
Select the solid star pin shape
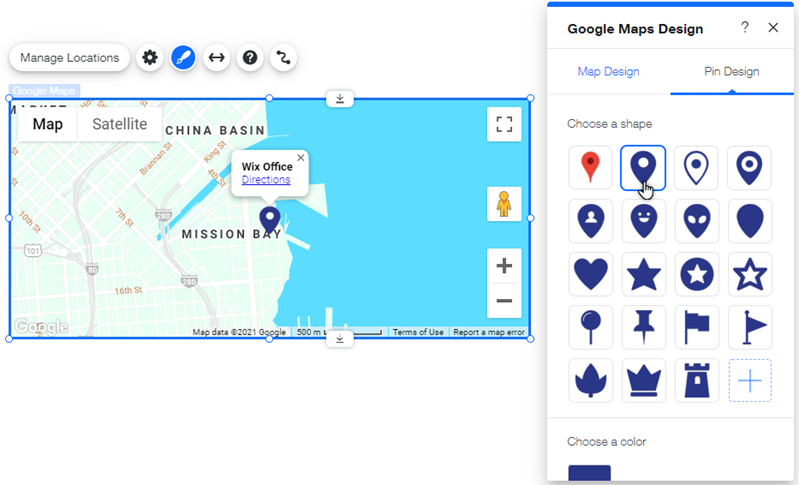[643, 274]
